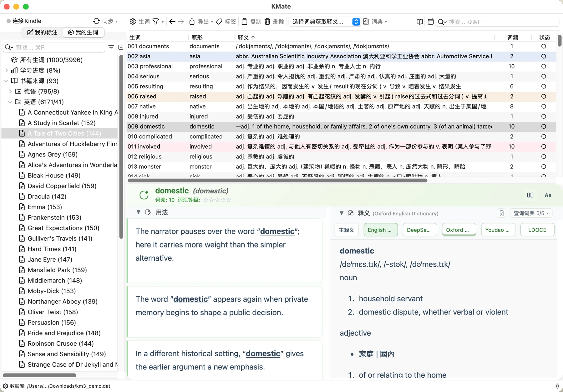Click the calendar icon in toolbar

click(431, 22)
